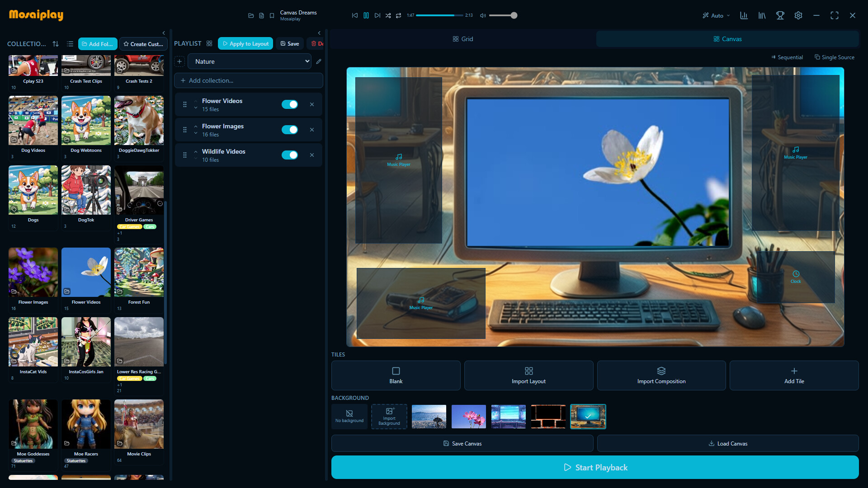Image resolution: width=868 pixels, height=488 pixels.
Task: Switch to the Canvas tab
Action: pos(727,39)
